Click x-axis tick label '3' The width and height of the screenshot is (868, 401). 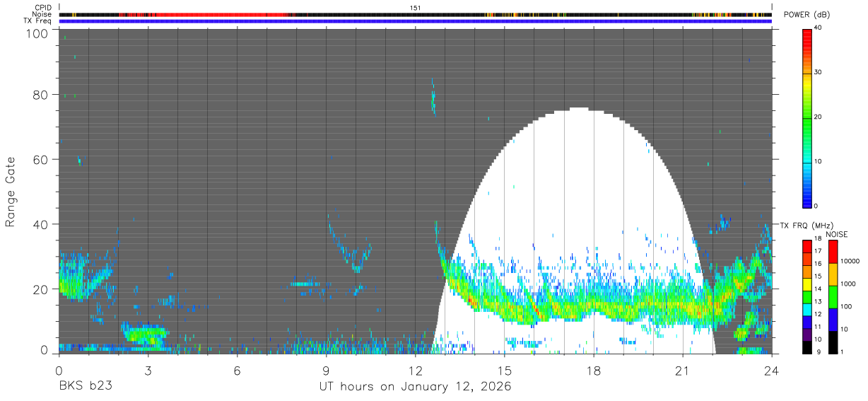[x=148, y=371]
